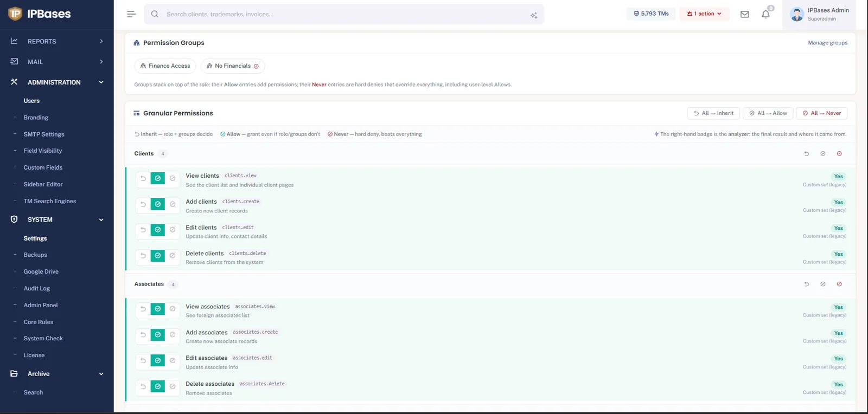
Task: Open Field Visibility
Action: tap(43, 151)
